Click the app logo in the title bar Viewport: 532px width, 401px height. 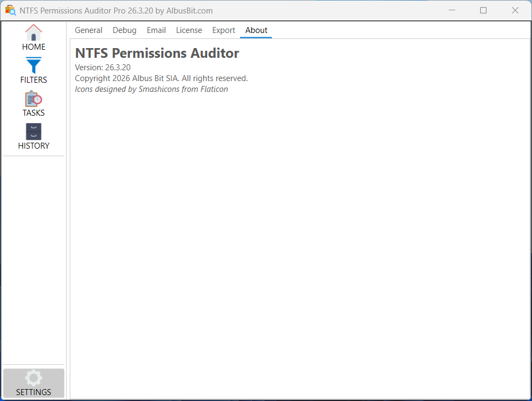(x=10, y=10)
